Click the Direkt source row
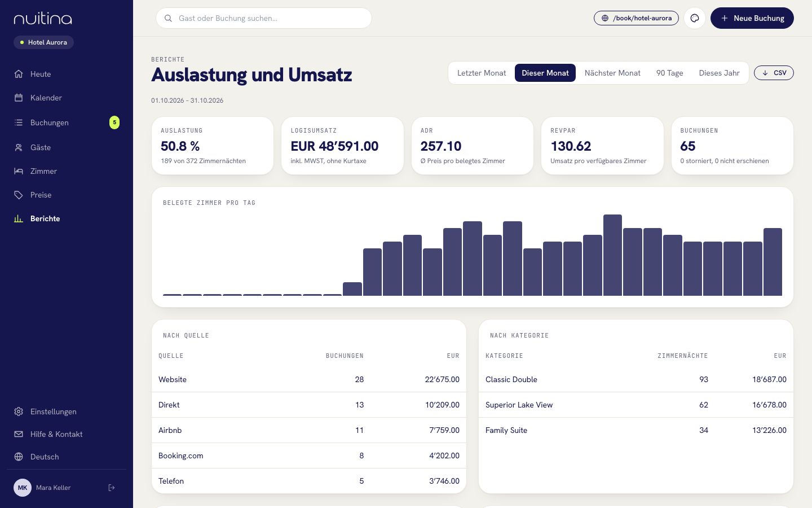Viewport: 812px width, 508px height. [309, 405]
